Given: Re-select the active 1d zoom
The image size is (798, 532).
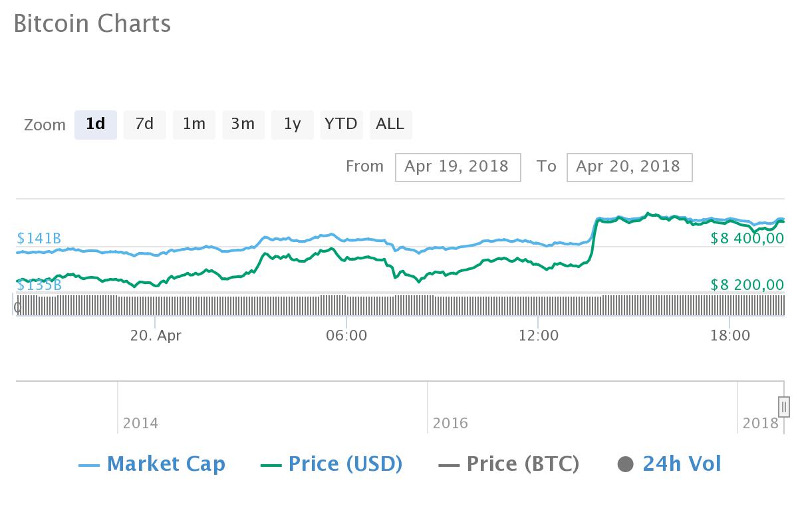Looking at the screenshot, I should click(95, 124).
